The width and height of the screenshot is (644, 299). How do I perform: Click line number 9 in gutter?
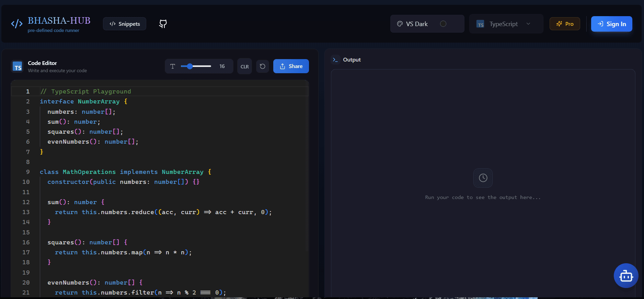[28, 172]
